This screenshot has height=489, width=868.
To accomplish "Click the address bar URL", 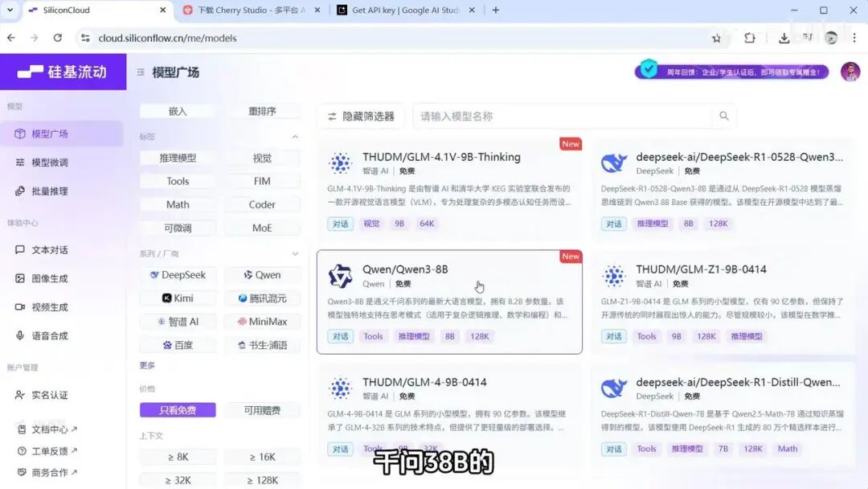I will pos(167,38).
